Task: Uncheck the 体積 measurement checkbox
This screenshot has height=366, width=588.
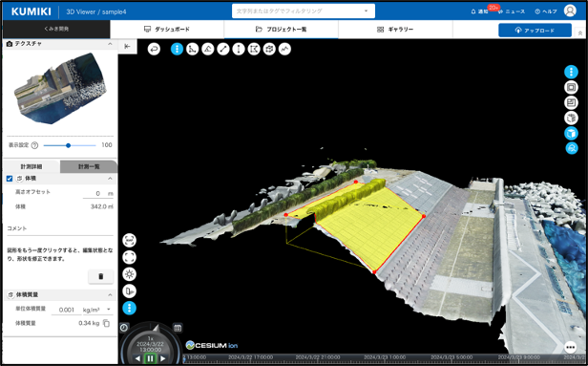Action: tap(10, 179)
